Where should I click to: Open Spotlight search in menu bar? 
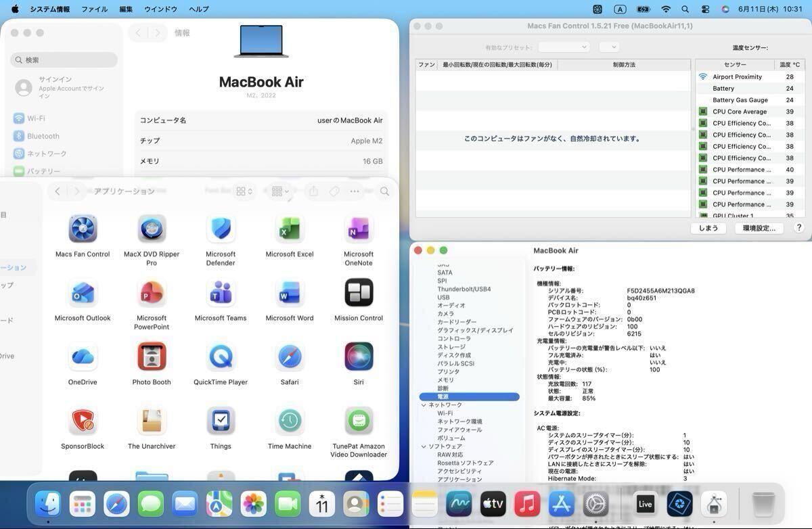pyautogui.click(x=685, y=9)
